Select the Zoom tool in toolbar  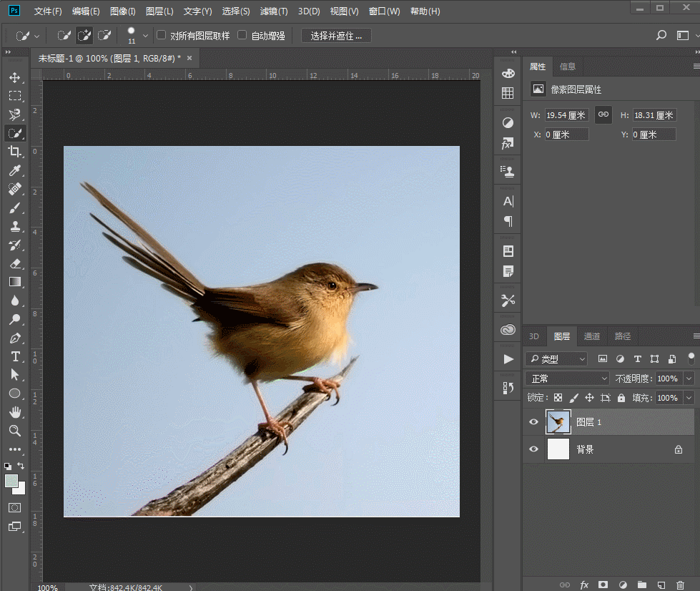point(15,431)
